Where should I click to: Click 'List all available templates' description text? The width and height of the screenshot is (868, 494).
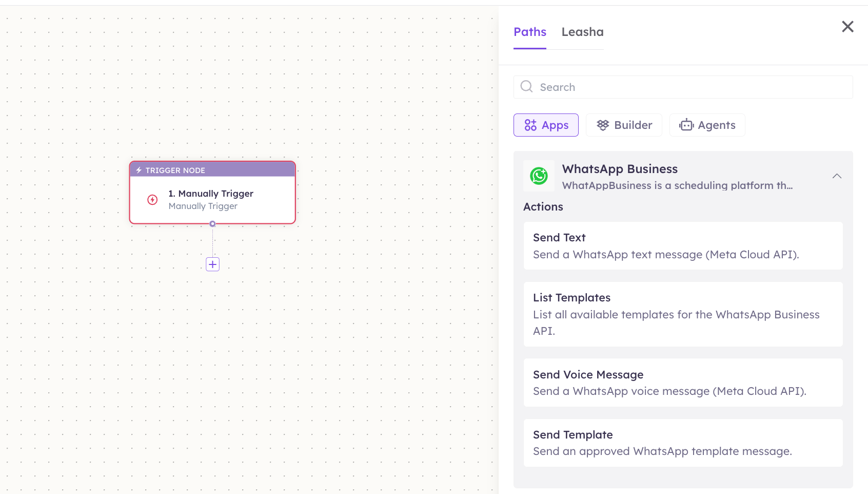(676, 322)
